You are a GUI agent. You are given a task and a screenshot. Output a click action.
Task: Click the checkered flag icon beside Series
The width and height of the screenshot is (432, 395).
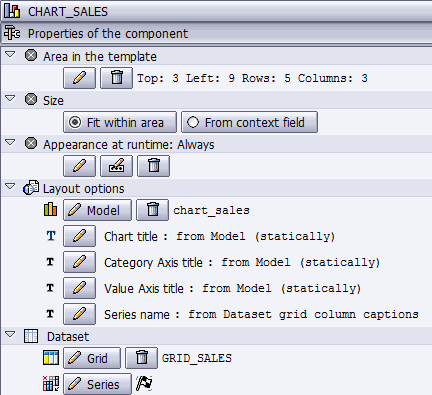144,384
